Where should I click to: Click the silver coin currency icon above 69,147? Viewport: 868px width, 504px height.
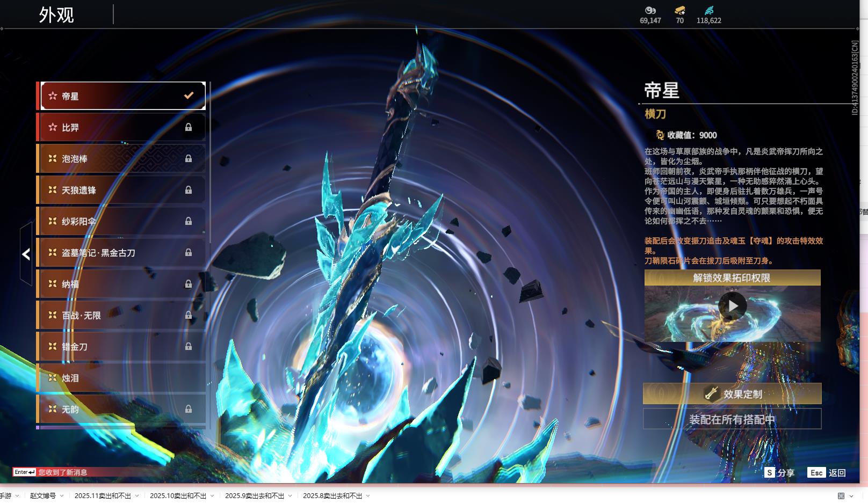tap(650, 10)
